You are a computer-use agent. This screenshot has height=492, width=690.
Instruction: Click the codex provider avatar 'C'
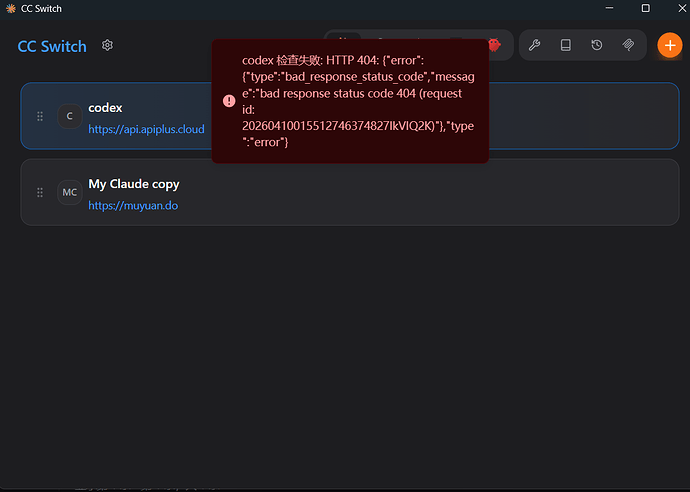70,116
